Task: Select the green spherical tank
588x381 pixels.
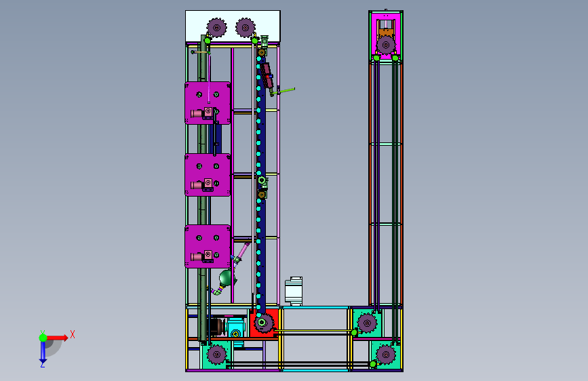Action: click(226, 278)
